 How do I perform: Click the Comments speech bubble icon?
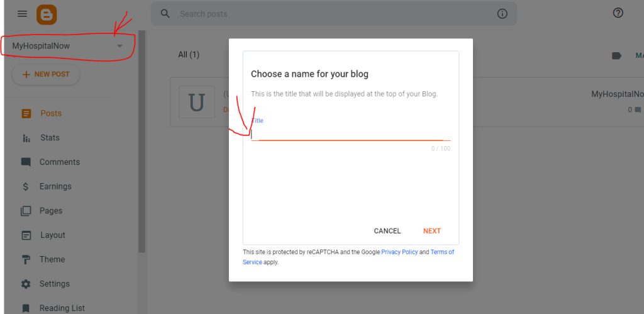[x=26, y=162]
